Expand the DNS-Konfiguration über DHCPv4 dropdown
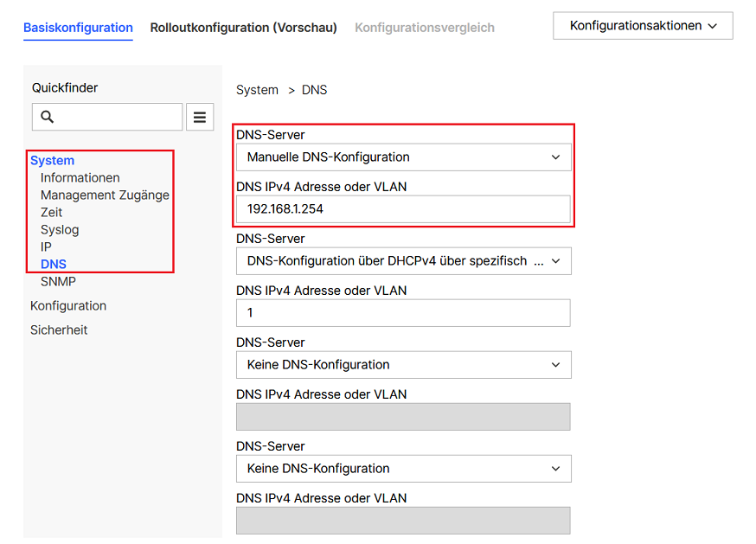This screenshot has height=544, width=756. coord(403,261)
